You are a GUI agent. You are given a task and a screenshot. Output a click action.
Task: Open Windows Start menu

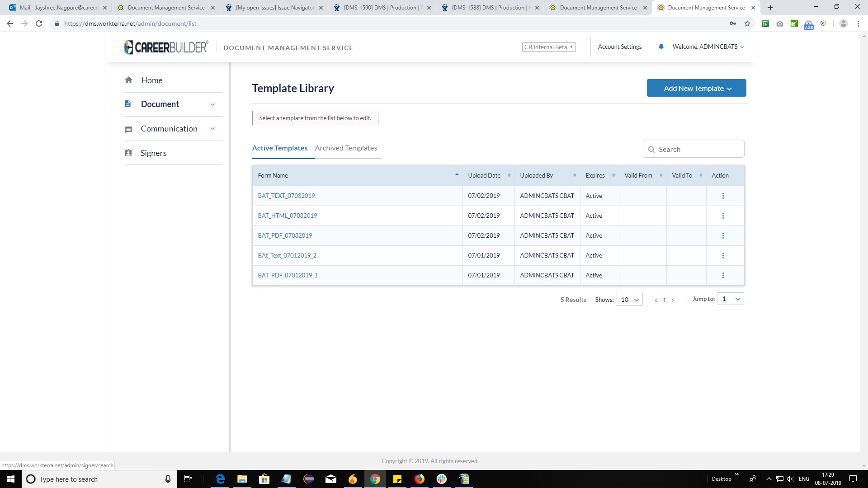click(x=11, y=479)
